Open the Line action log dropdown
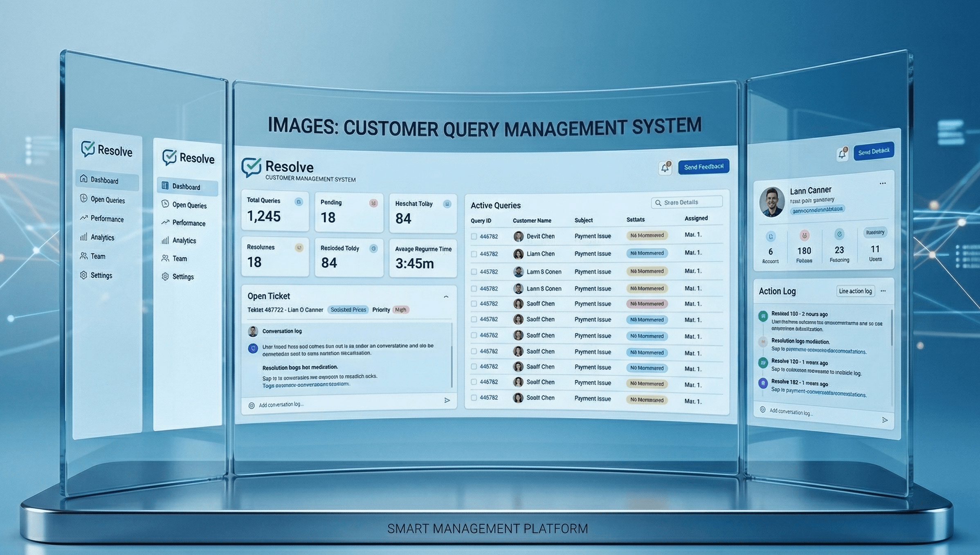Screen dimensions: 980x555 pyautogui.click(x=855, y=291)
